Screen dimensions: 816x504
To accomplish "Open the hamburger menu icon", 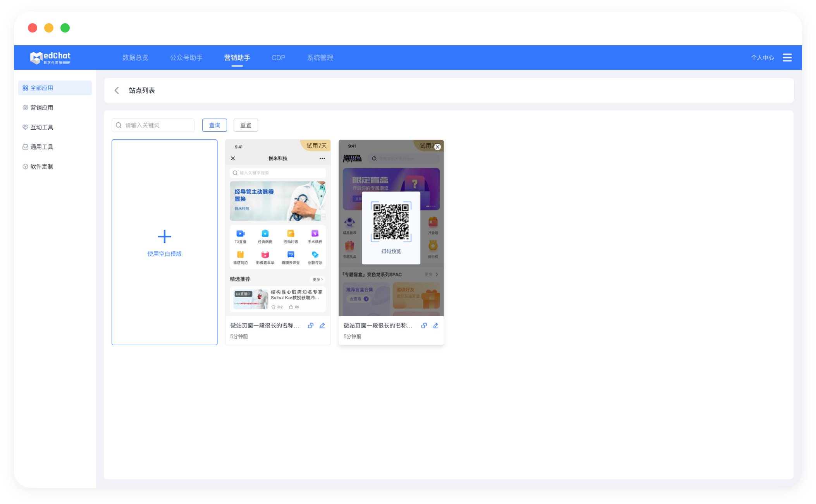I will [787, 58].
